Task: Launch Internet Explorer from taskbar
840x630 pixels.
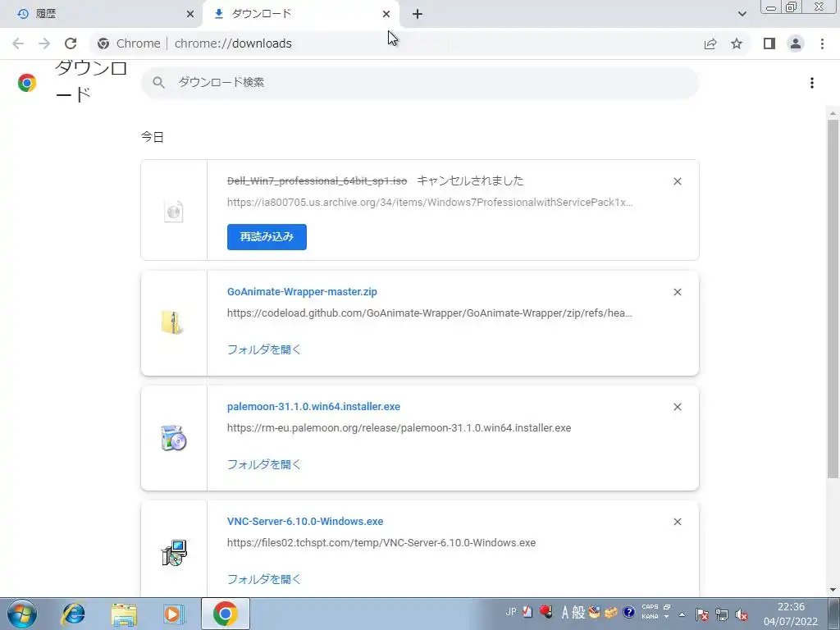Action: 73,614
